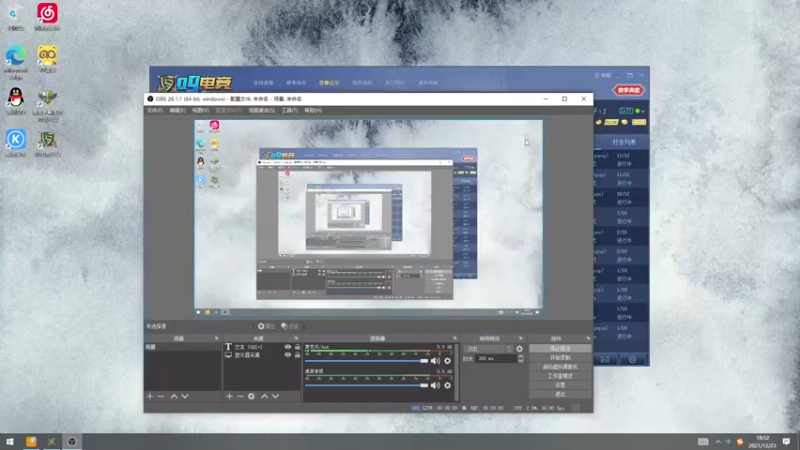Open the 工具(T) menu
Viewport: 800px width, 450px height.
289,110
